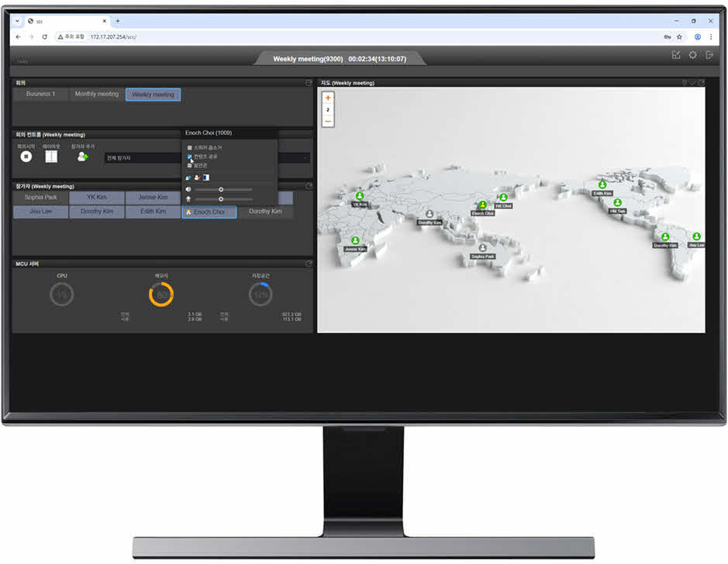Screen dimensions: 728x564
Task: Select participant Sophia Park
Action: 40,198
